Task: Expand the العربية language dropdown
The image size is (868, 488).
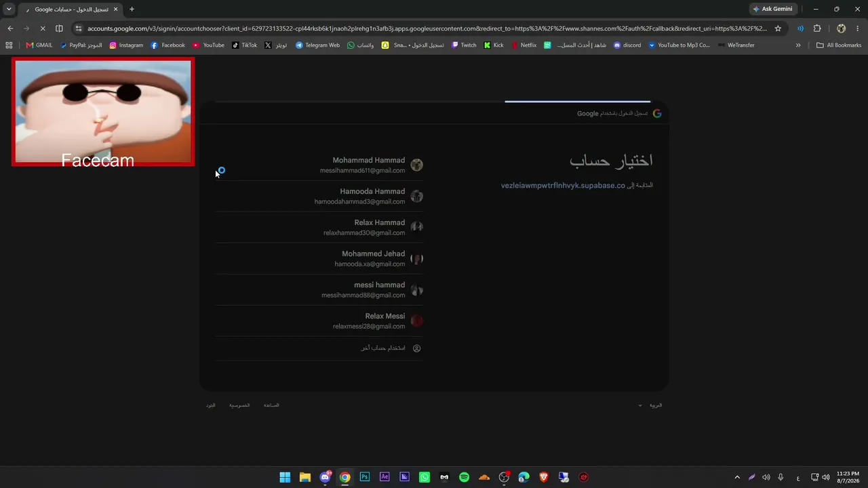Action: point(650,405)
